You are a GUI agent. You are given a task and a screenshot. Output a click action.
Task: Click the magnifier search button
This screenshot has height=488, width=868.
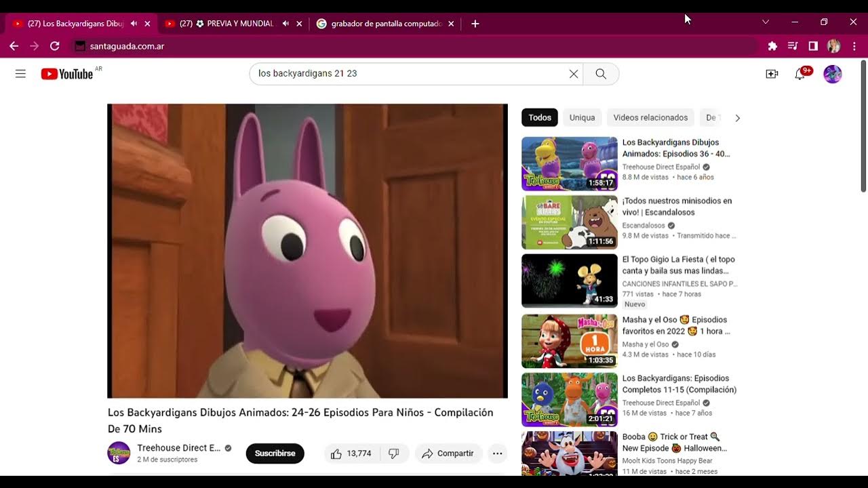click(601, 74)
